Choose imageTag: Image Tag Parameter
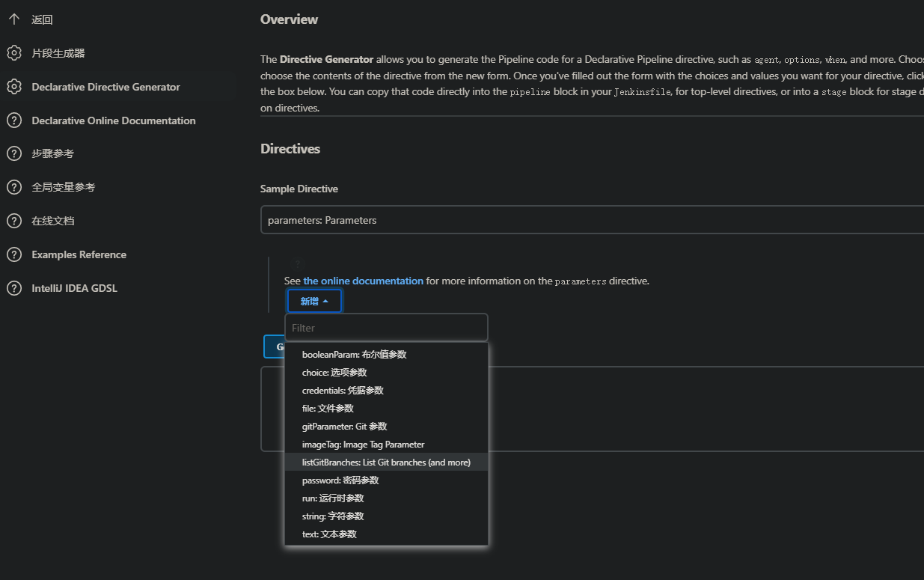 363,445
